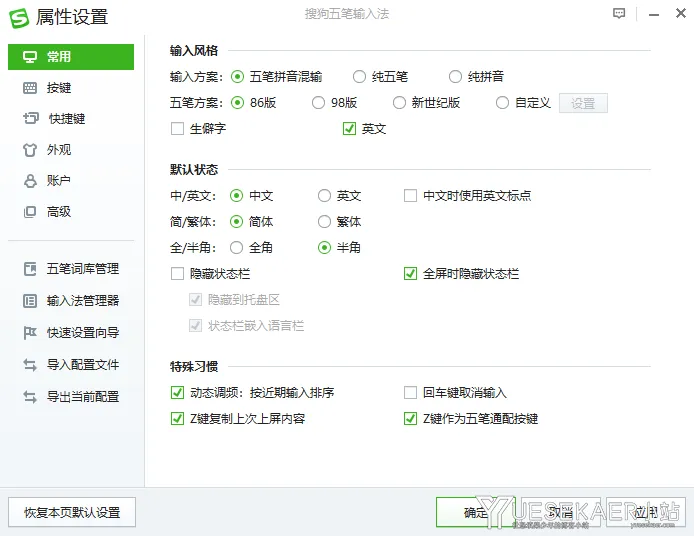Screen dimensions: 694x536
Task: Select 纯五笔 input scheme
Action: [x=359, y=77]
